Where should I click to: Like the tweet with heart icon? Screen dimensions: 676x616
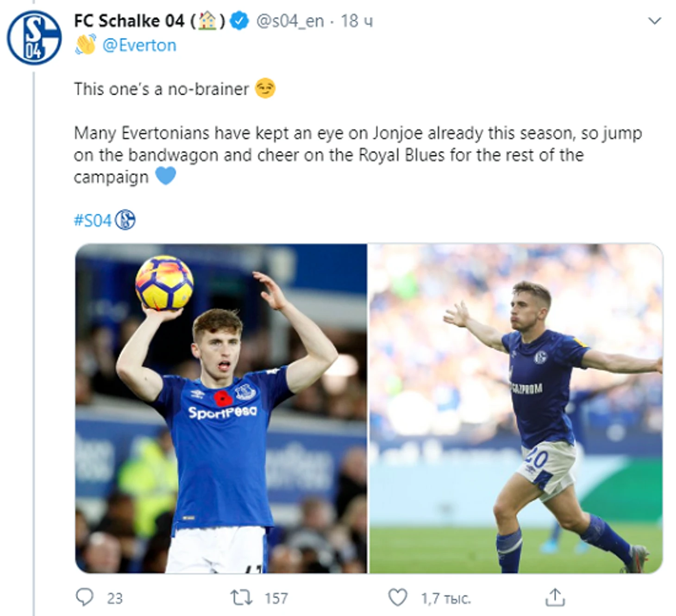point(397,597)
